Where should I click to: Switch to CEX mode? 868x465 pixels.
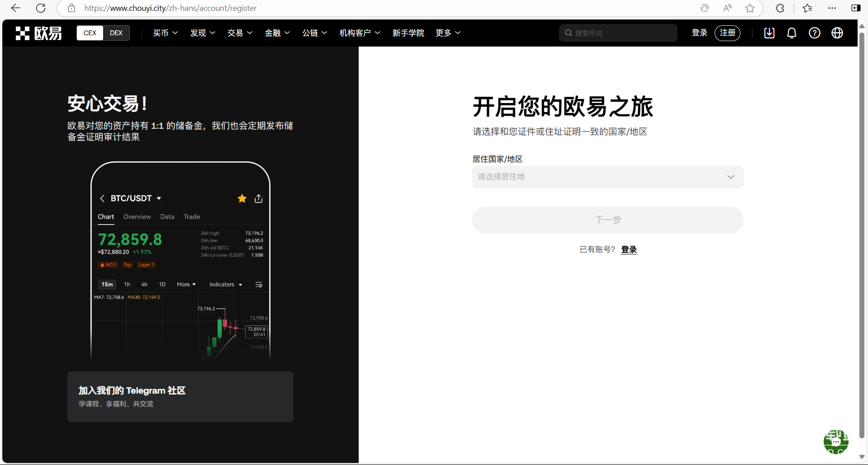[90, 33]
